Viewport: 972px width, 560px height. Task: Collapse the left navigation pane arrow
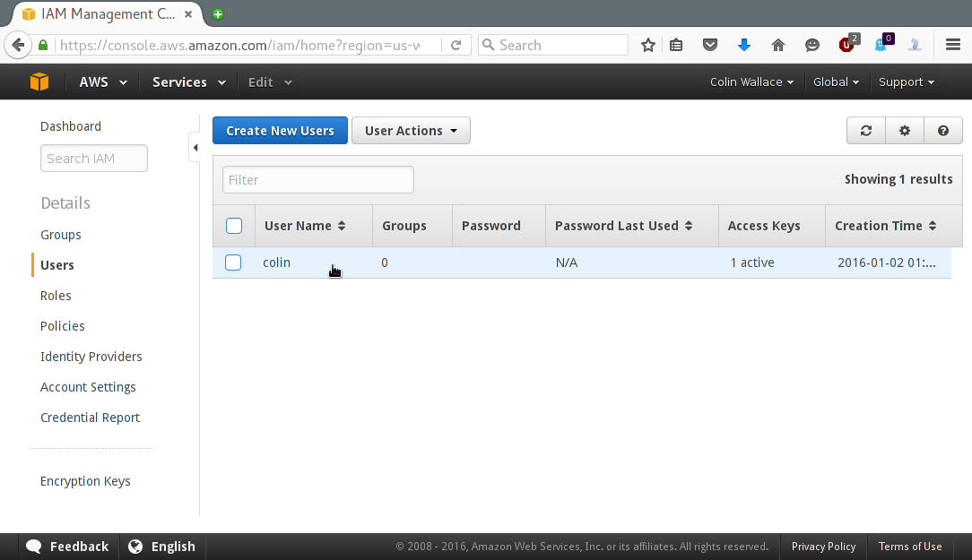pyautogui.click(x=195, y=148)
